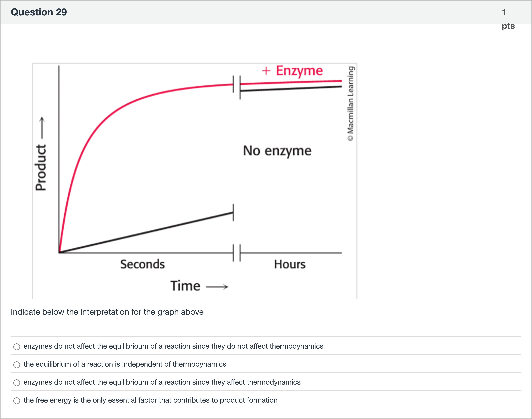Click the arrow next to 'Time'
The image size is (532, 419).
217,286
